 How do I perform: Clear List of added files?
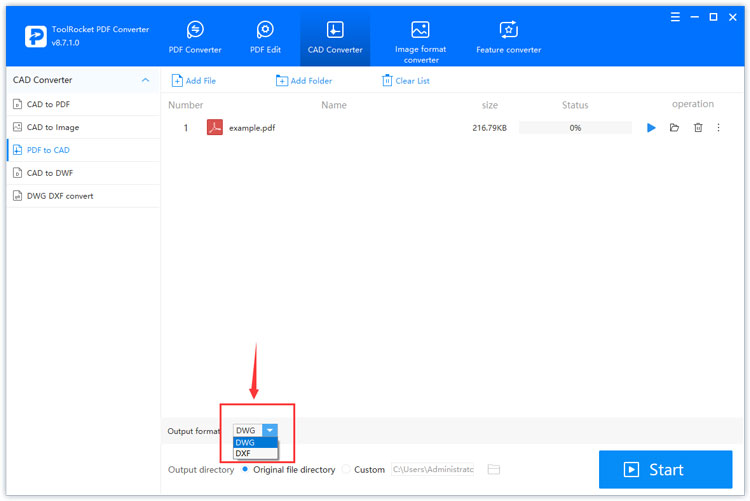click(406, 81)
